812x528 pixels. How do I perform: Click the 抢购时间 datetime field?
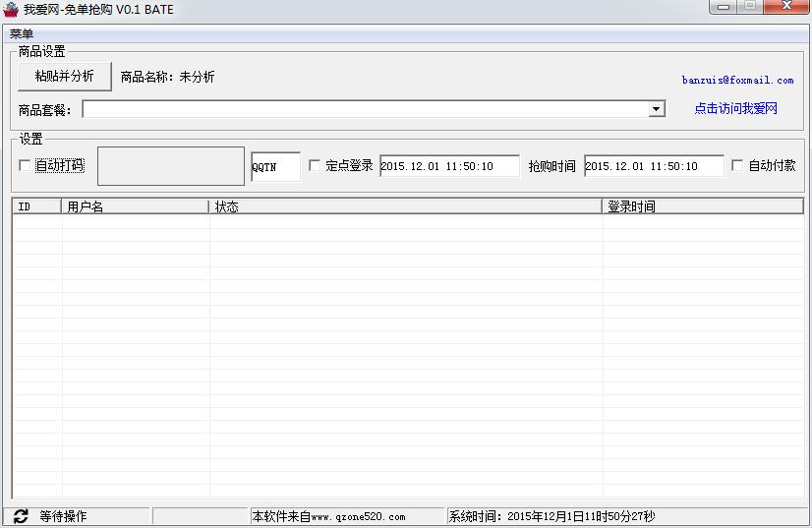(x=654, y=166)
